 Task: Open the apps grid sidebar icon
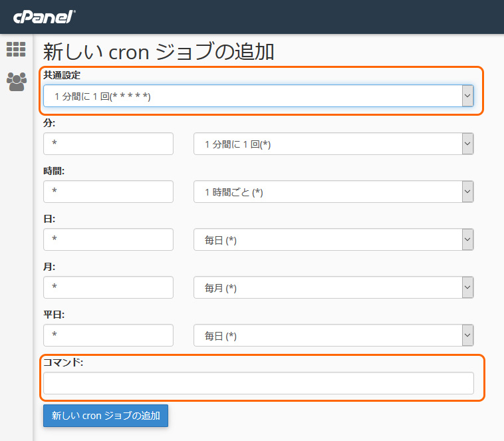pos(16,49)
